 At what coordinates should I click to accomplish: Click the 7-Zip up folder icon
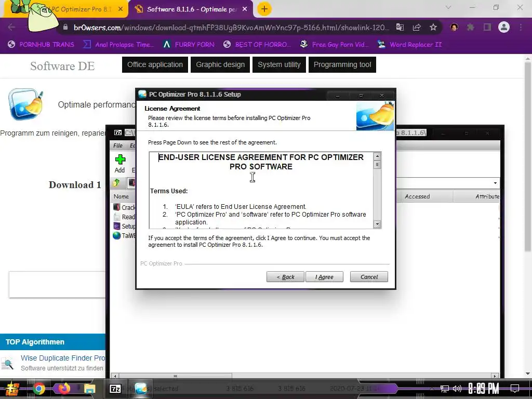coord(116,183)
